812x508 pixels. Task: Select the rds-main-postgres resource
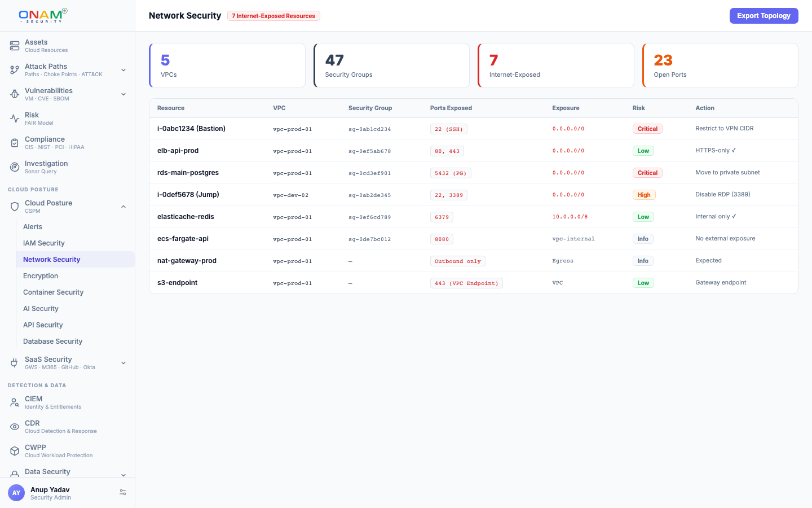188,173
